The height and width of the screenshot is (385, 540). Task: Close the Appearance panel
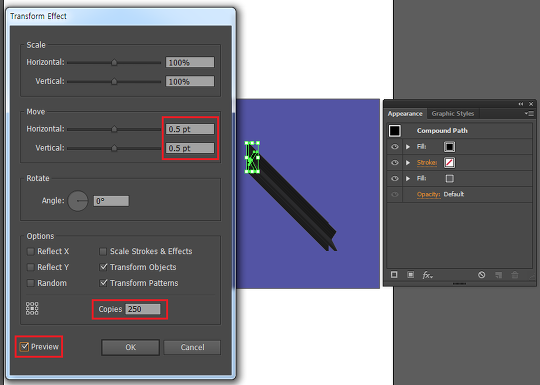click(x=531, y=104)
